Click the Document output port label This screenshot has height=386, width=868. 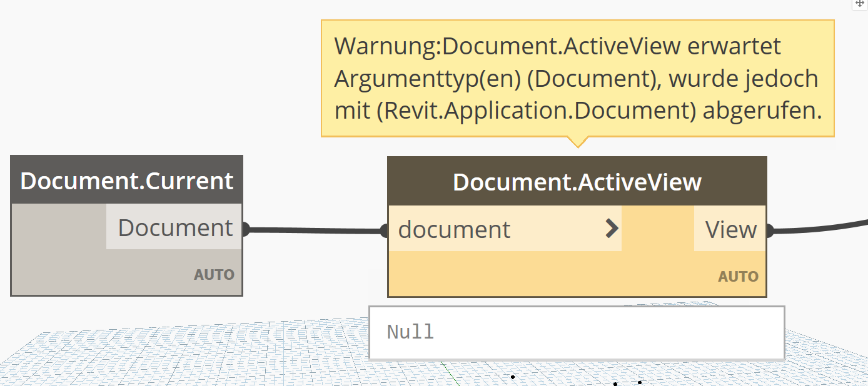point(174,227)
